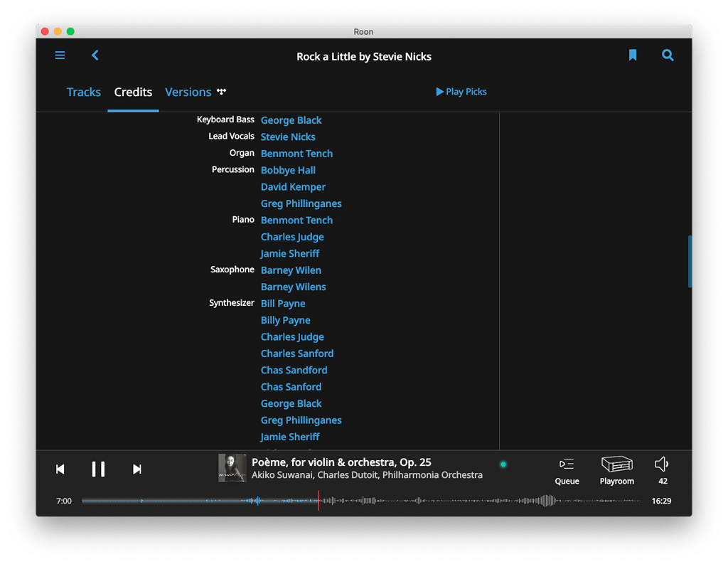Skip to the next track
728x564 pixels.
click(136, 469)
